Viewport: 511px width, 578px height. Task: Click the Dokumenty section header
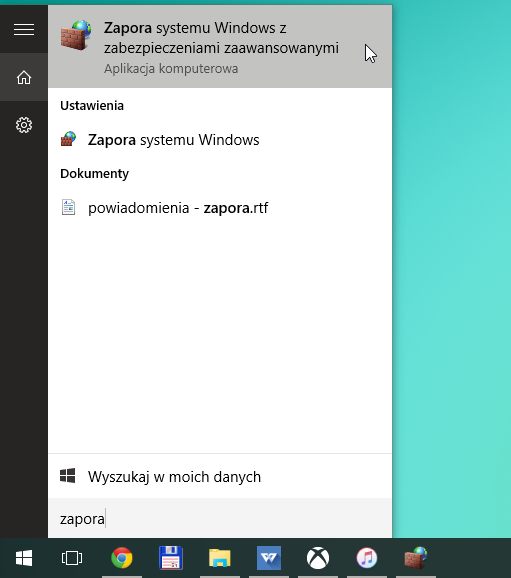(94, 174)
